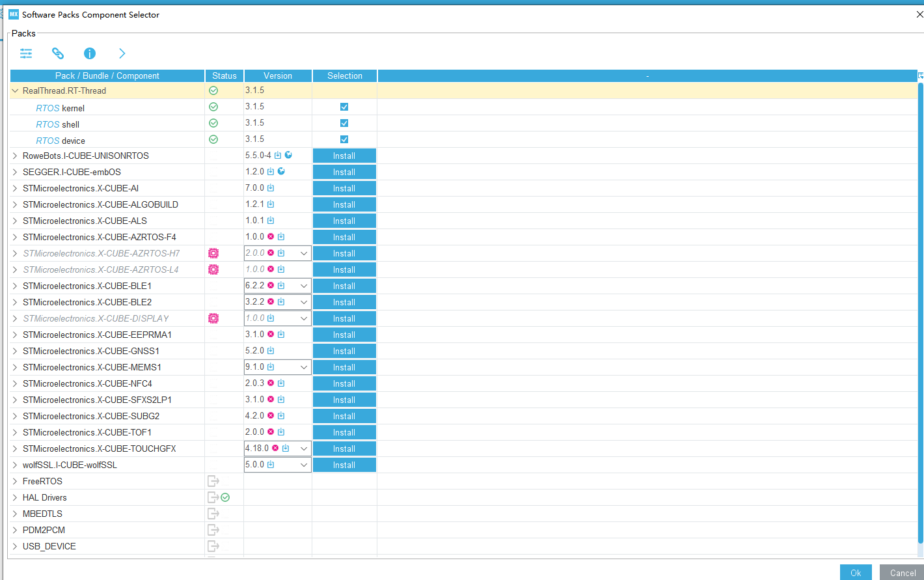Click globe icon beside UNISONRTOS version 5.5.0-4
Viewport: 924px width, 580px height.
[x=288, y=155]
